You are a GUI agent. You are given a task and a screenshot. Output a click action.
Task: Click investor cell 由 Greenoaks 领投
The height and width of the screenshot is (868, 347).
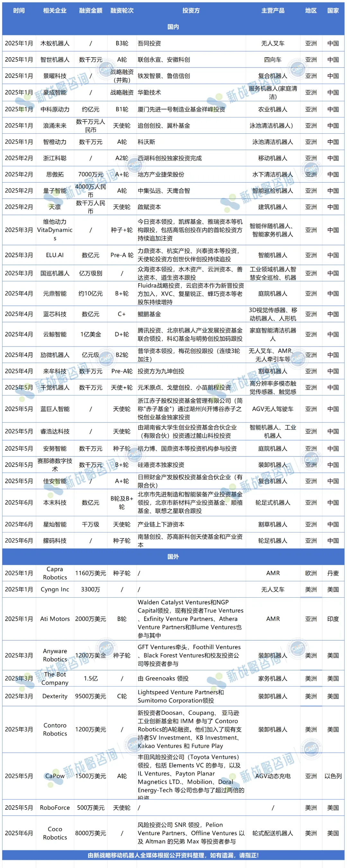pos(163,678)
